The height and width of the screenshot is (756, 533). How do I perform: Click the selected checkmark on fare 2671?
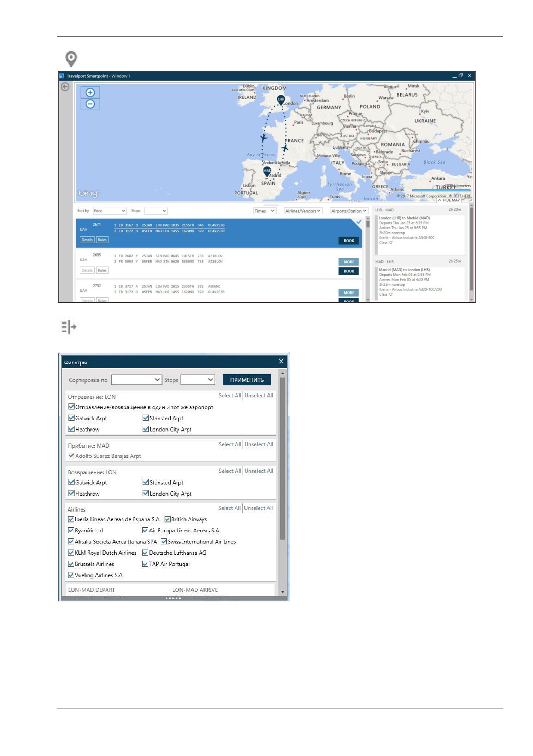[x=358, y=222]
